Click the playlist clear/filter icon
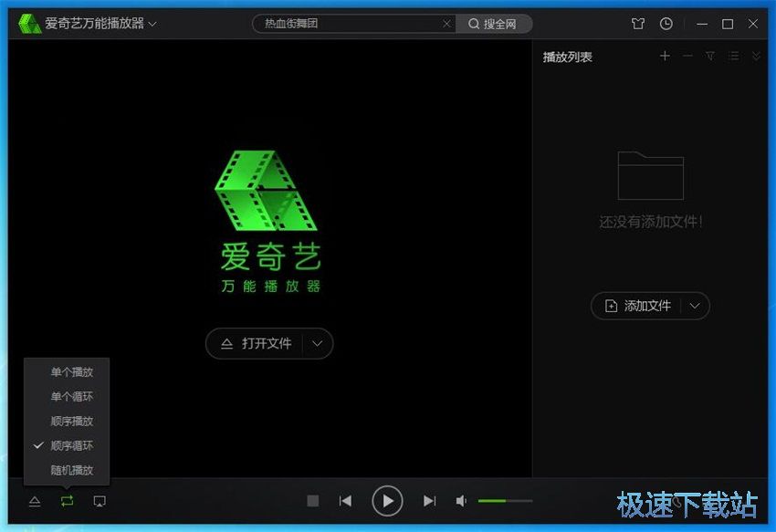776x532 pixels. point(710,56)
